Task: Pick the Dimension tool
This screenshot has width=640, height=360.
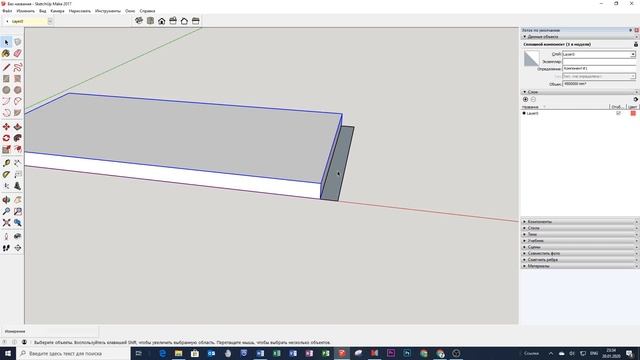Action: coord(18,163)
